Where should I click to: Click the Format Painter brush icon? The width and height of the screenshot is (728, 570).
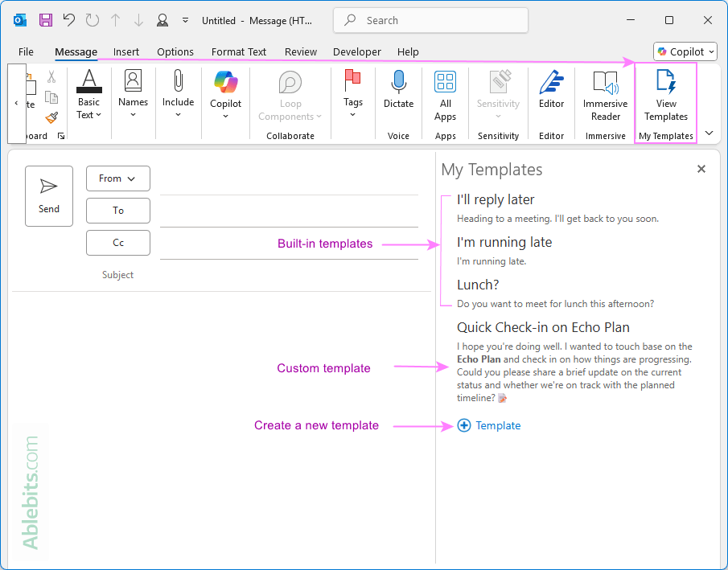click(x=51, y=117)
